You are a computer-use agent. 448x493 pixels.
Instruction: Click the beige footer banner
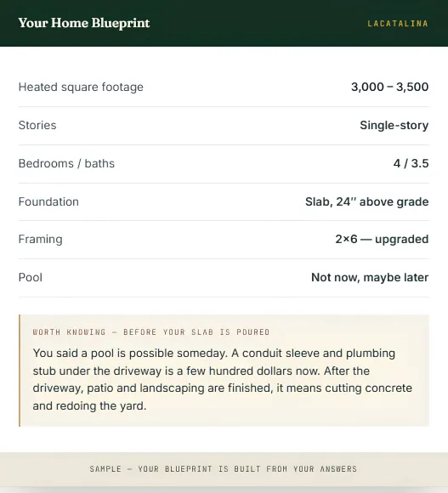coord(224,469)
